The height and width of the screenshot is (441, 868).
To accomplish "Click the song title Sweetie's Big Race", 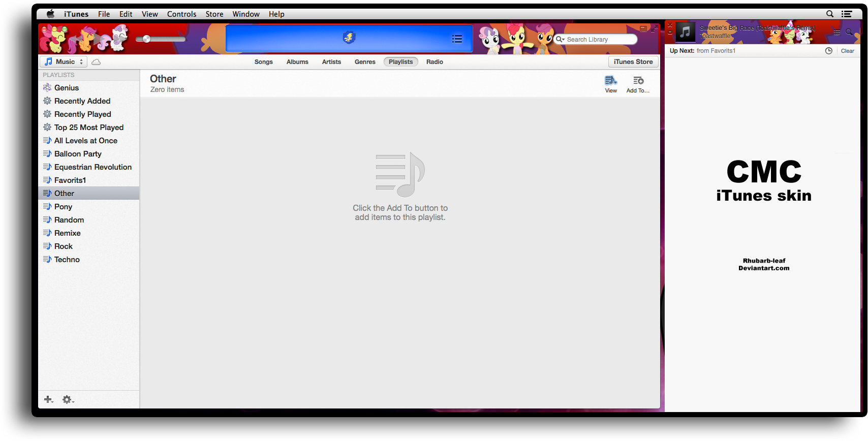I will (x=757, y=28).
